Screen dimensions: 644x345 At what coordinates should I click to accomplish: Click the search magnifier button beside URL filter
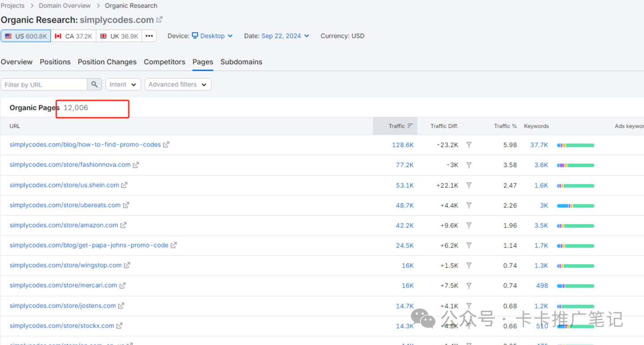[x=94, y=85]
